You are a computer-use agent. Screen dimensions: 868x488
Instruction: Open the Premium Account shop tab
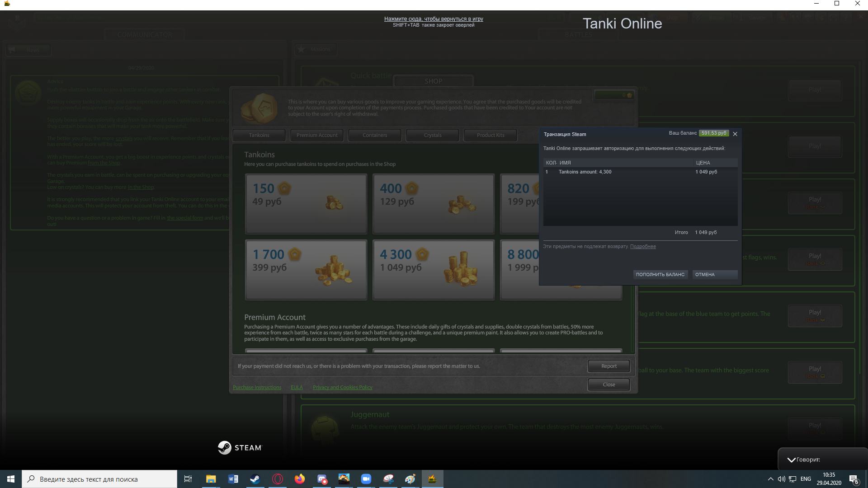pyautogui.click(x=317, y=135)
